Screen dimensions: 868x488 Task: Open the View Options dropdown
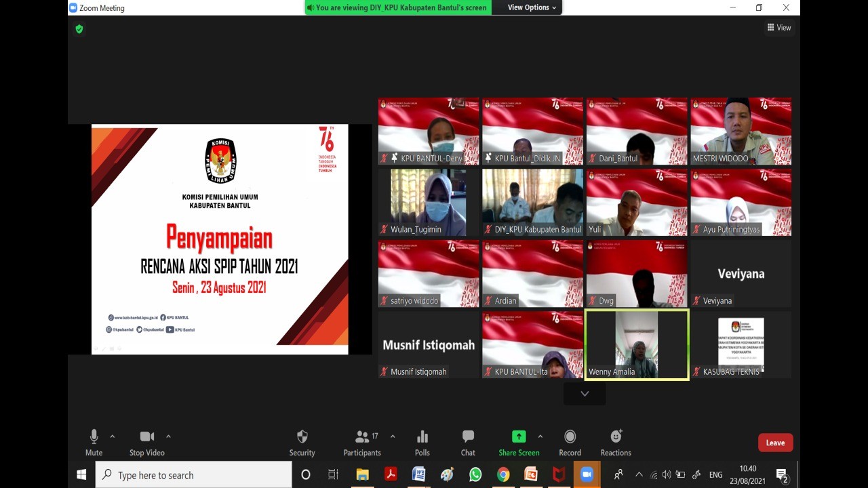click(x=532, y=7)
